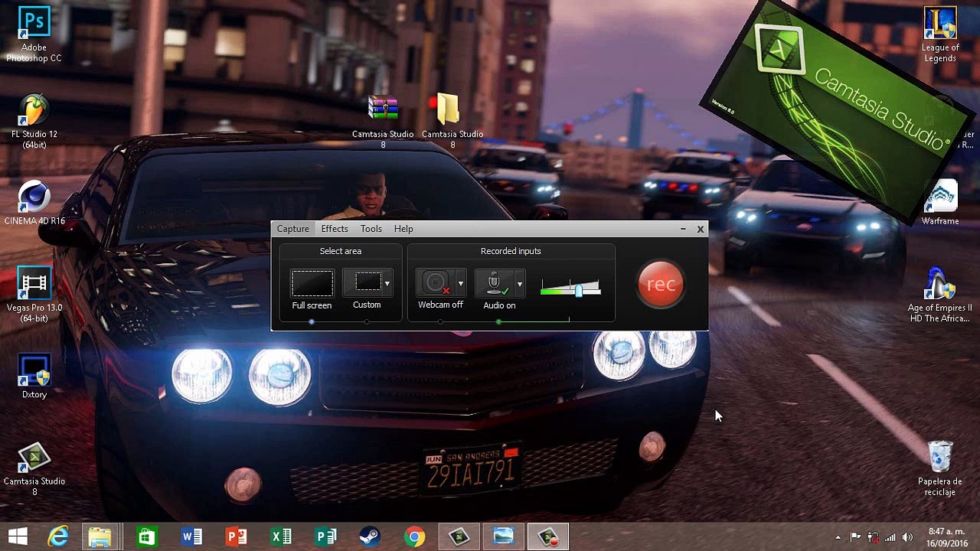The image size is (980, 551).
Task: Open Steam from the taskbar
Action: [370, 536]
